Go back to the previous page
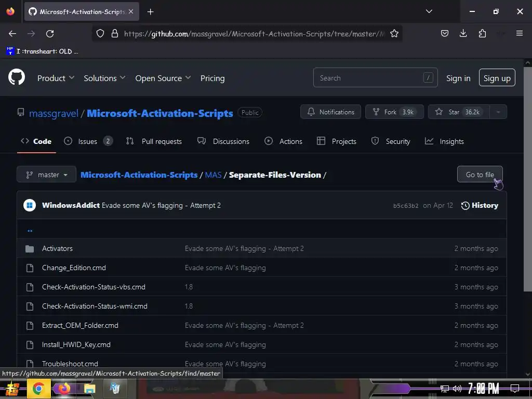 pyautogui.click(x=12, y=34)
